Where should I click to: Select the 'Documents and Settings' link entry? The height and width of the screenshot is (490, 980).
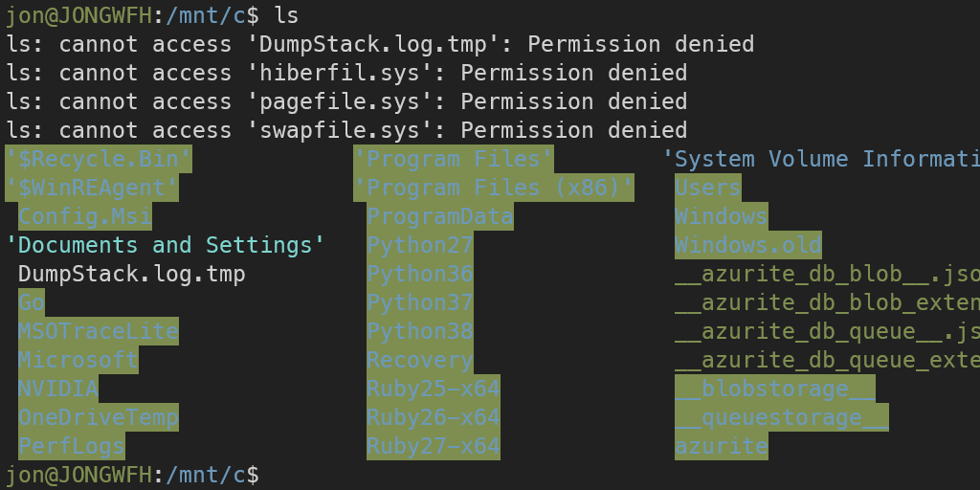click(x=165, y=245)
